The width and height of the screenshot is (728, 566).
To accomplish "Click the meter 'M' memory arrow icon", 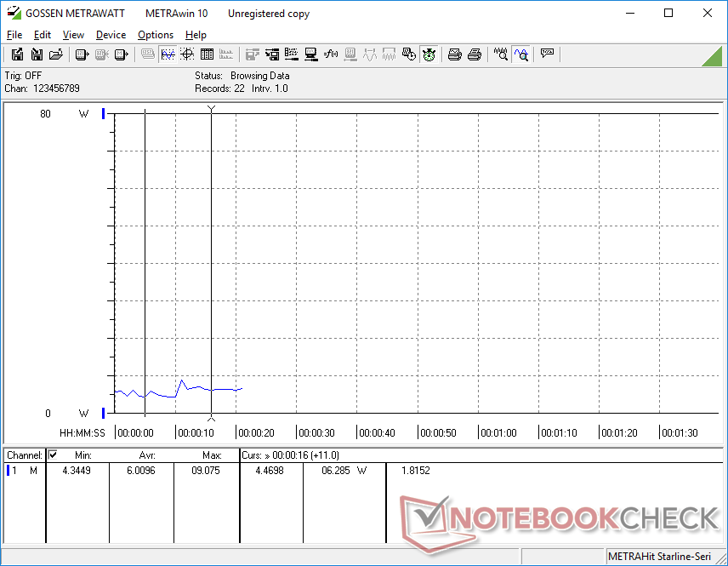I will pos(121,54).
